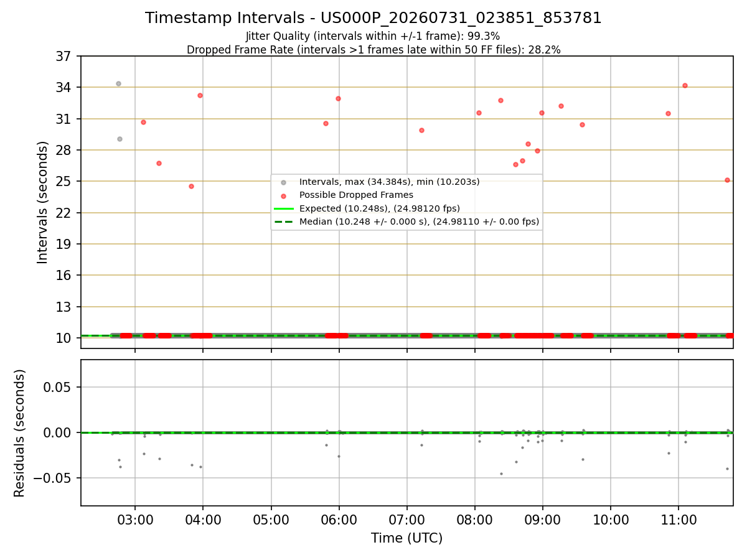The width and height of the screenshot is (747, 560).
Task: Click the Median legend text entry
Action: 419,222
